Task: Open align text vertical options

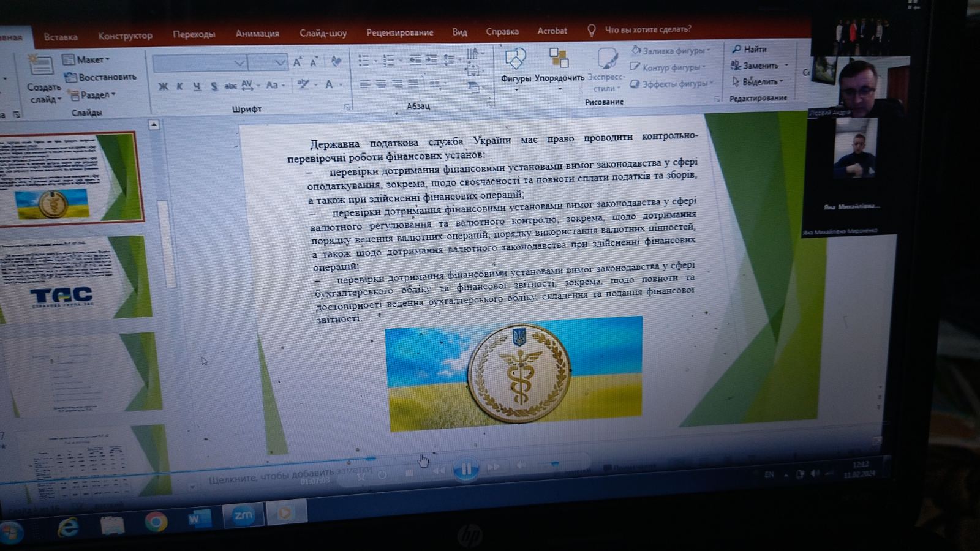Action: click(x=473, y=70)
